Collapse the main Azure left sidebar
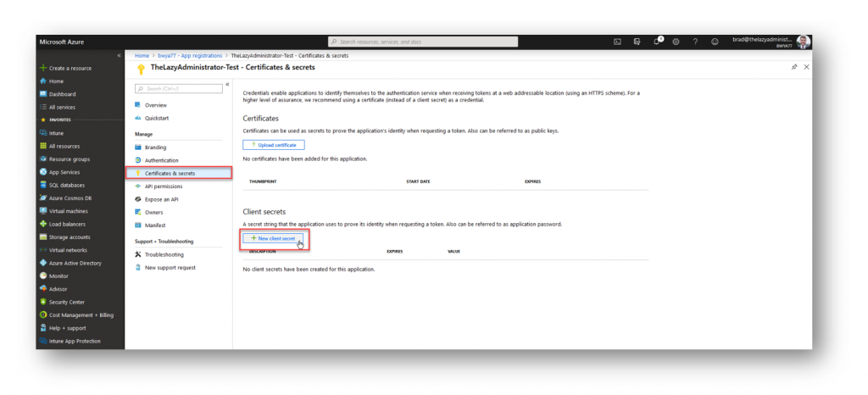 coord(119,56)
